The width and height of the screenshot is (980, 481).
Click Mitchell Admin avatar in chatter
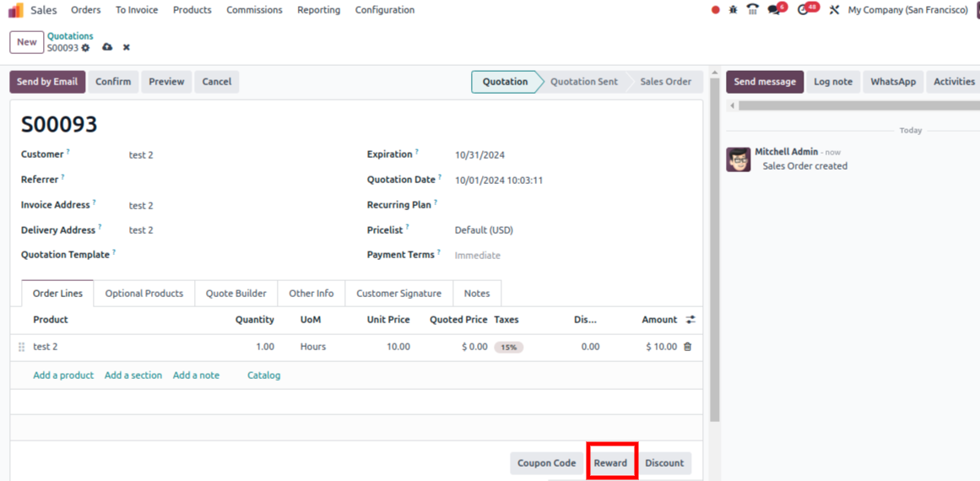pyautogui.click(x=738, y=160)
